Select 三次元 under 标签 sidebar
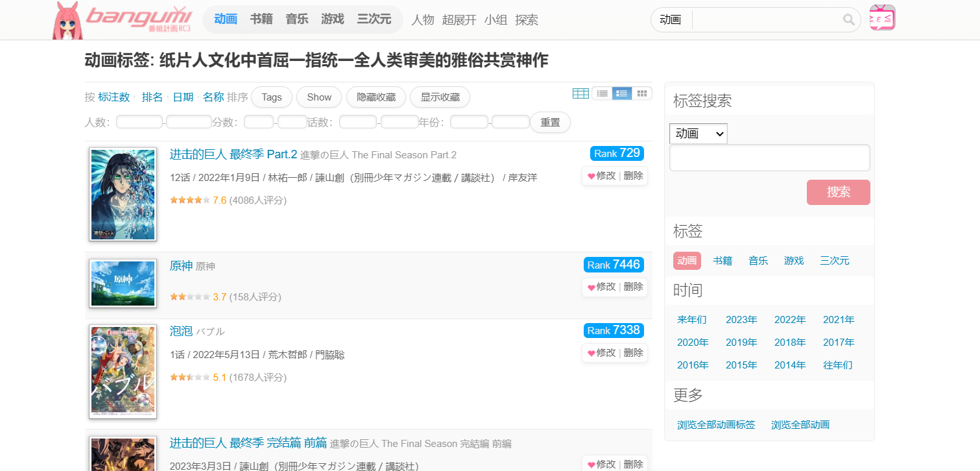The width and height of the screenshot is (980, 471). coord(835,261)
